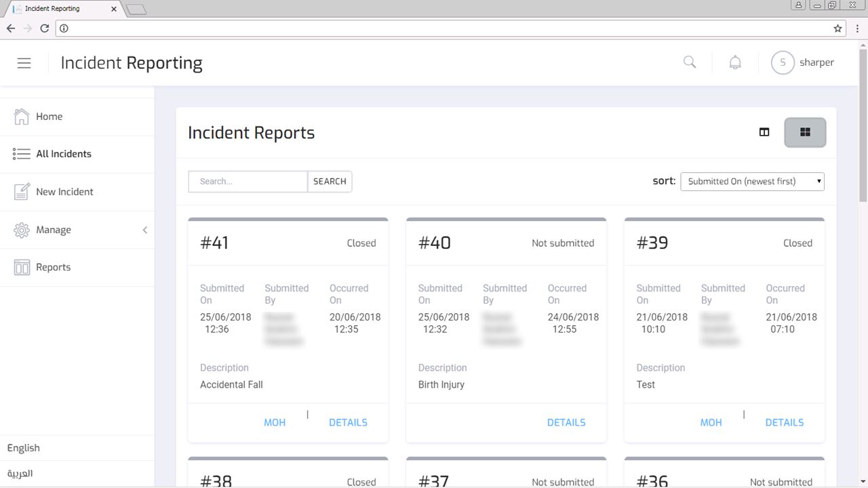Close the Incident Reporting tab
The width and height of the screenshot is (868, 488).
(115, 9)
